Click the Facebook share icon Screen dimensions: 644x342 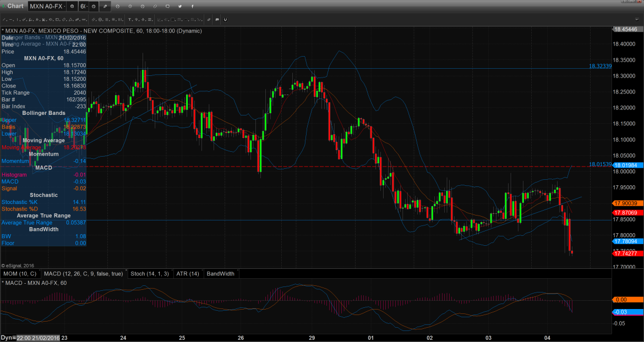click(192, 6)
